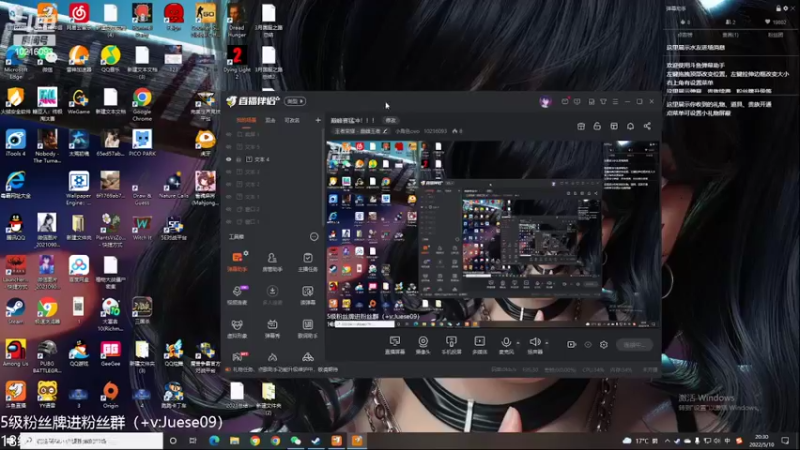Click the record video icon beside stream button

571,344
